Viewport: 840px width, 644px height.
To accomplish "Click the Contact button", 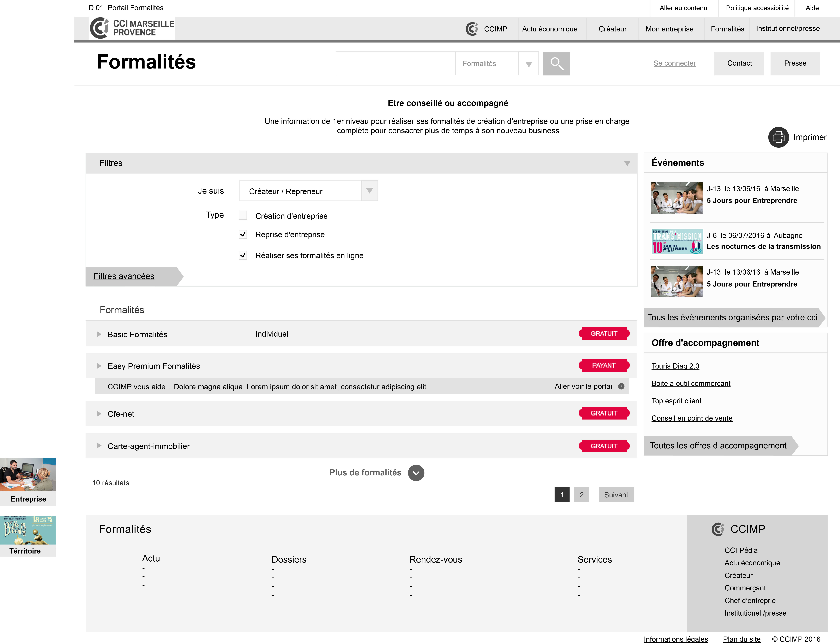I will [x=739, y=64].
